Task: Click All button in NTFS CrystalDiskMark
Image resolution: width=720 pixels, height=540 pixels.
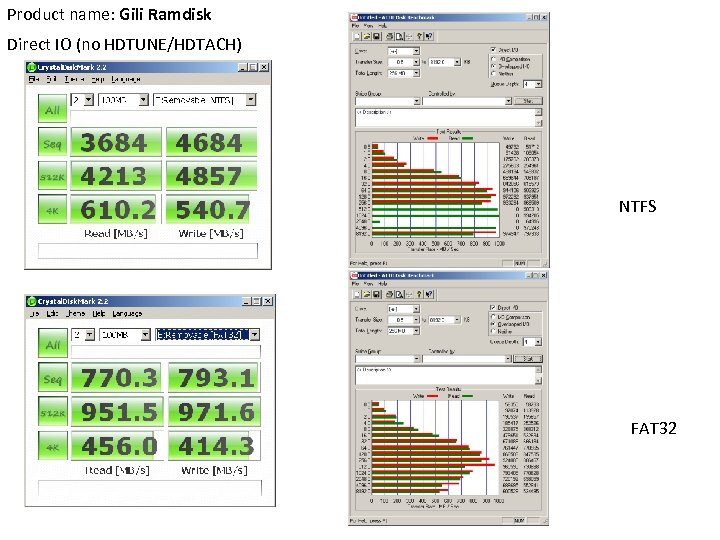Action: [x=52, y=108]
